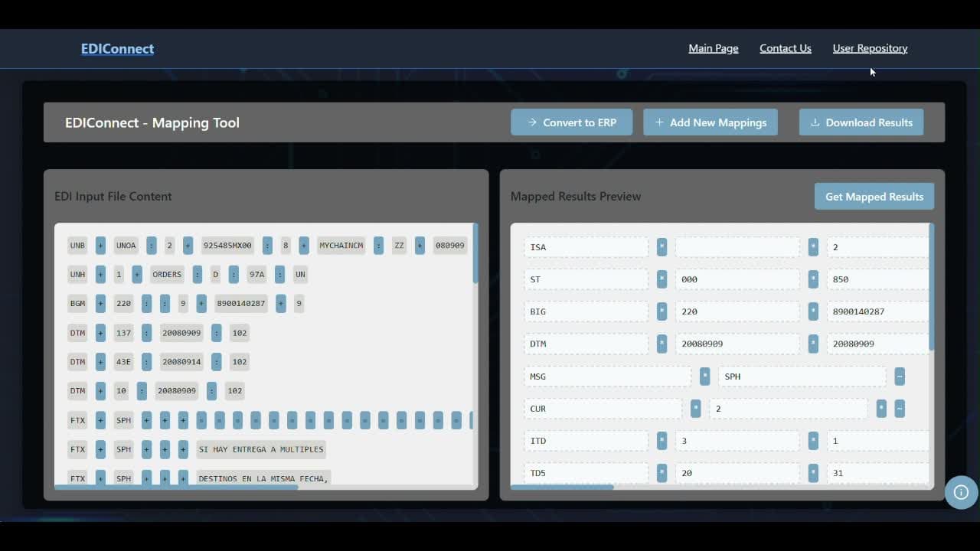Click the 31 input in TD5 row
This screenshot has height=551, width=980.
coord(877,473)
